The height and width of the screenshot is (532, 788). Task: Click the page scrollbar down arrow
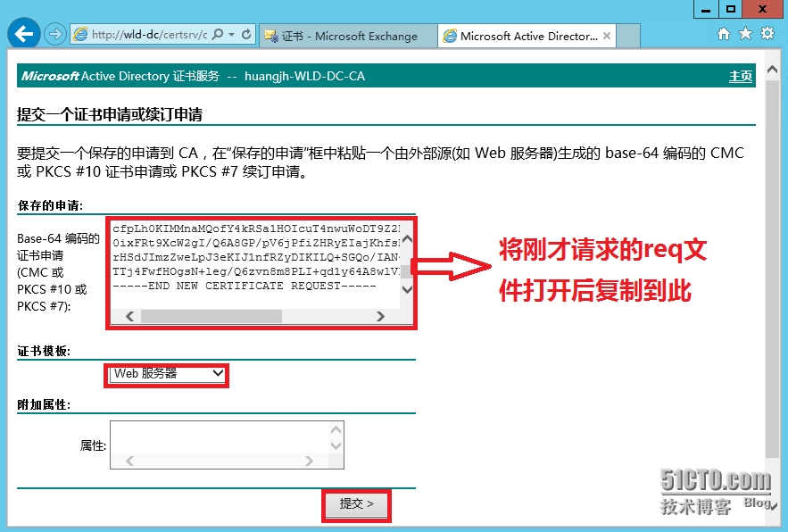pos(772,505)
